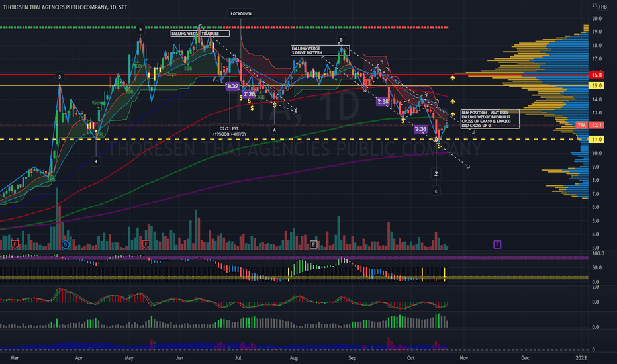Open the blue dividend D marker near April
The image size is (617, 364).
(66, 244)
